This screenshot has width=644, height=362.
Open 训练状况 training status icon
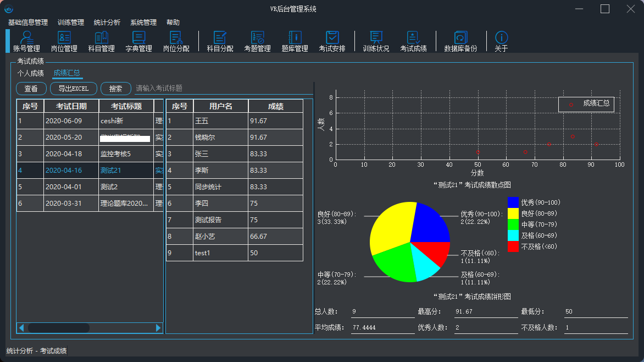pos(376,41)
